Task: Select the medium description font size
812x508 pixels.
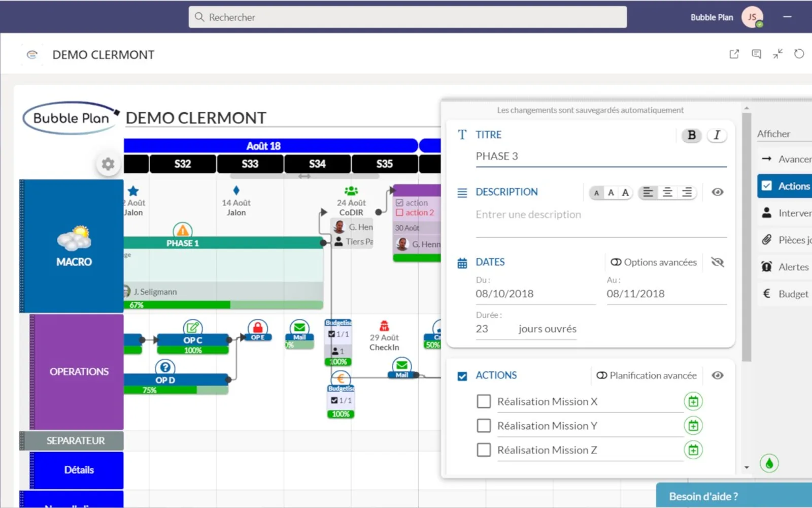Action: coord(611,193)
